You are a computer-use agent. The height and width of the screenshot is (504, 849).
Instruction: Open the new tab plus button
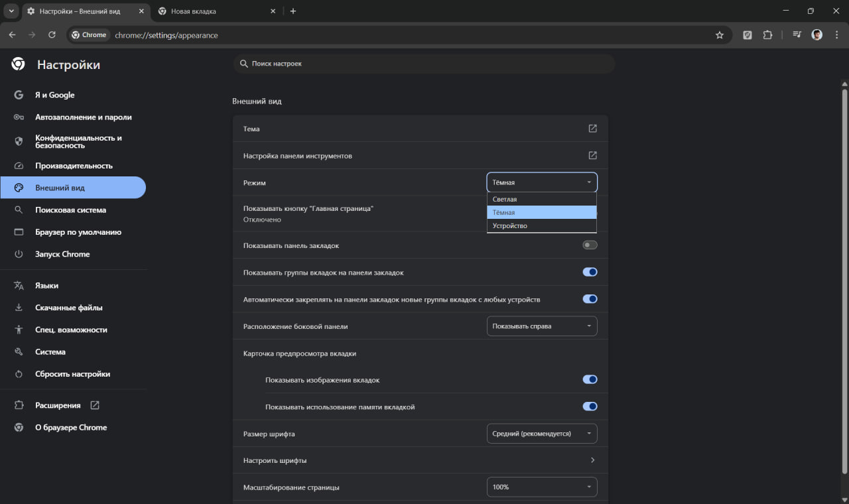tap(293, 11)
